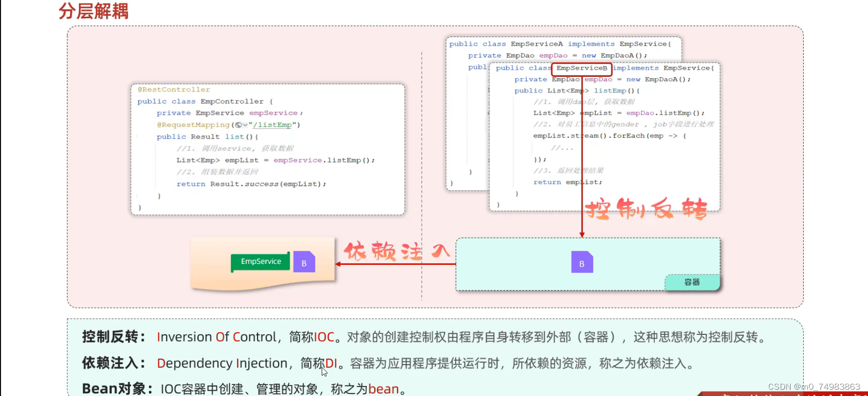868x396 pixels.
Task: Click "public List<Emp> listEmp(){" line
Action: coord(577,90)
